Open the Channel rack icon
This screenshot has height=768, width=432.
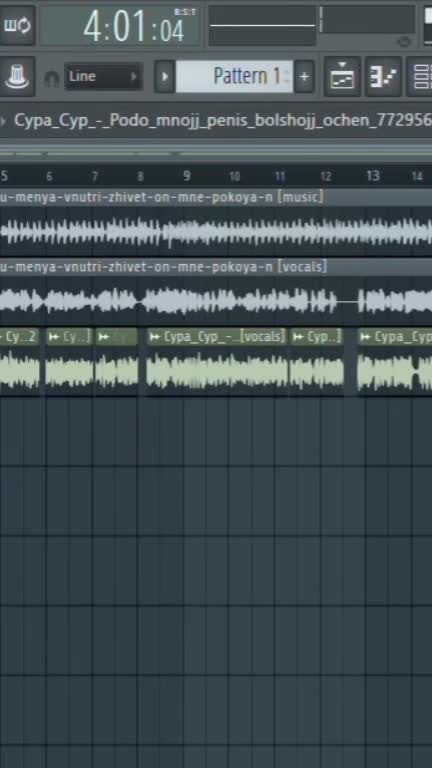[421, 76]
